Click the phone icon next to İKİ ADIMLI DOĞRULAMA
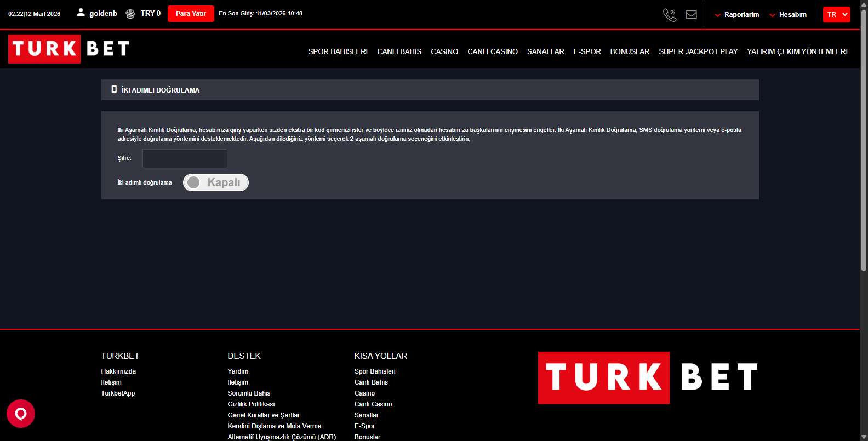The width and height of the screenshot is (868, 441). point(114,89)
